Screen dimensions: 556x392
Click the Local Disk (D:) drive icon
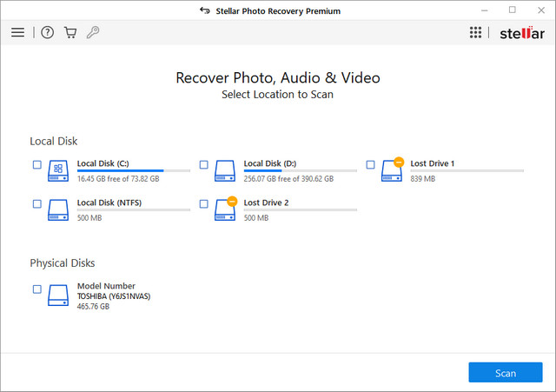[224, 169]
